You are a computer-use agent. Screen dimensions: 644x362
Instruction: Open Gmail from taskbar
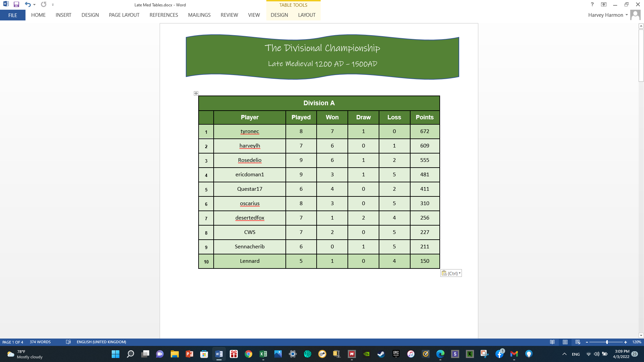514,354
